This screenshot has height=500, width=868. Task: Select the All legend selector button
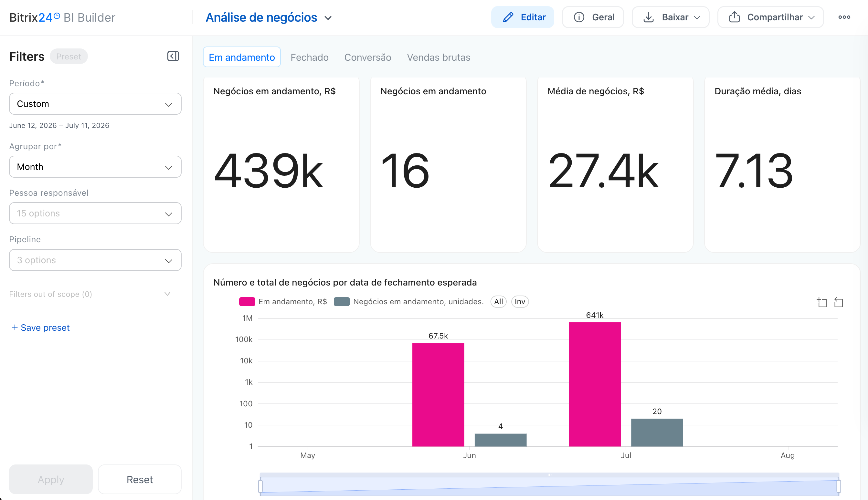[498, 301]
